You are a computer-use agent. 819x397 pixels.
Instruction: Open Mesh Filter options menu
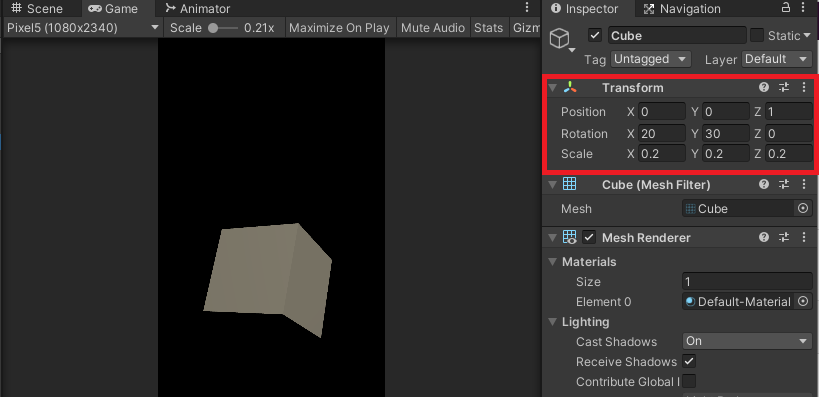804,184
